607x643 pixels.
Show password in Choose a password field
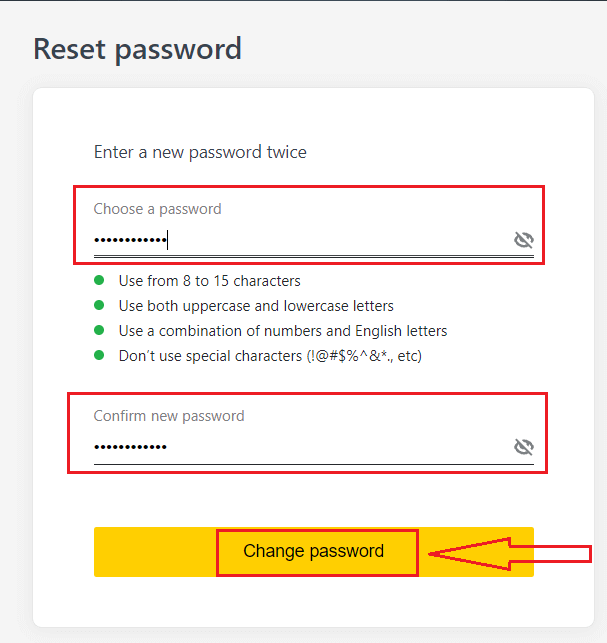[523, 239]
